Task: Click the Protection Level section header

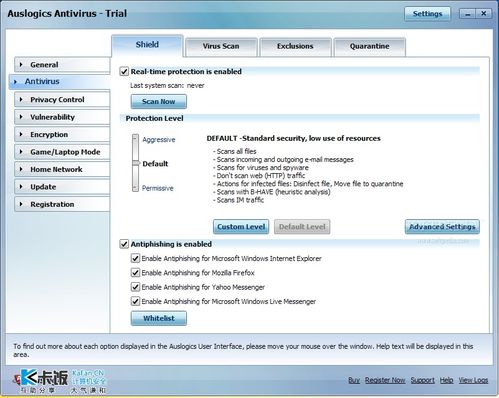Action: 154,118
